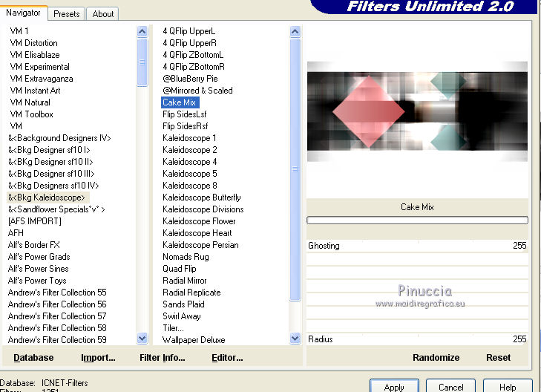Choose the @BlueBerry Pie filter
The height and width of the screenshot is (392, 541).
point(190,79)
